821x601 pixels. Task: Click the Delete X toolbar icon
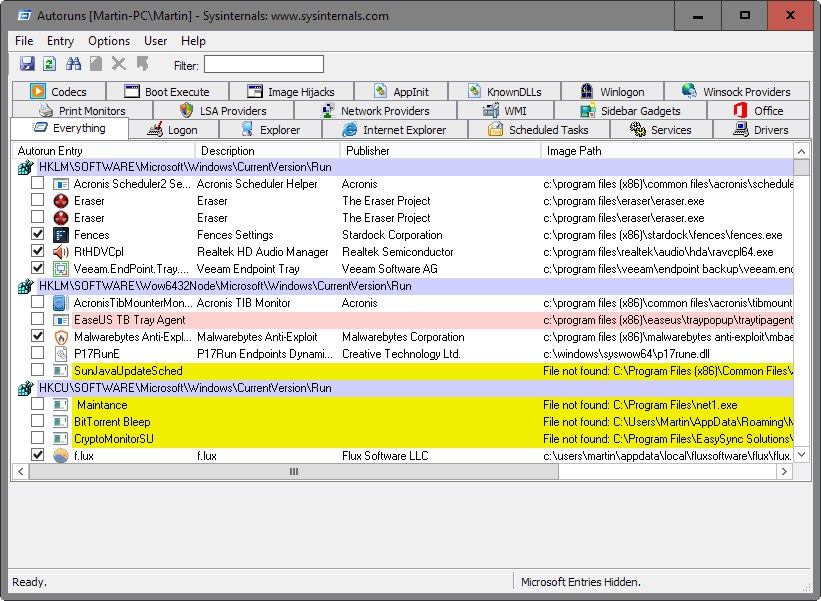(119, 64)
